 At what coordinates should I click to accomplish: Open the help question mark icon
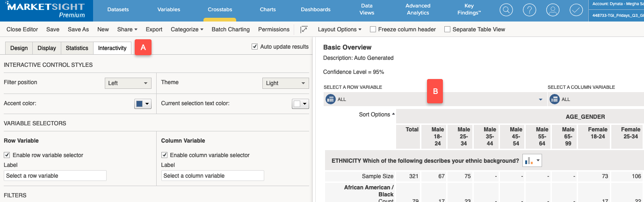(529, 10)
